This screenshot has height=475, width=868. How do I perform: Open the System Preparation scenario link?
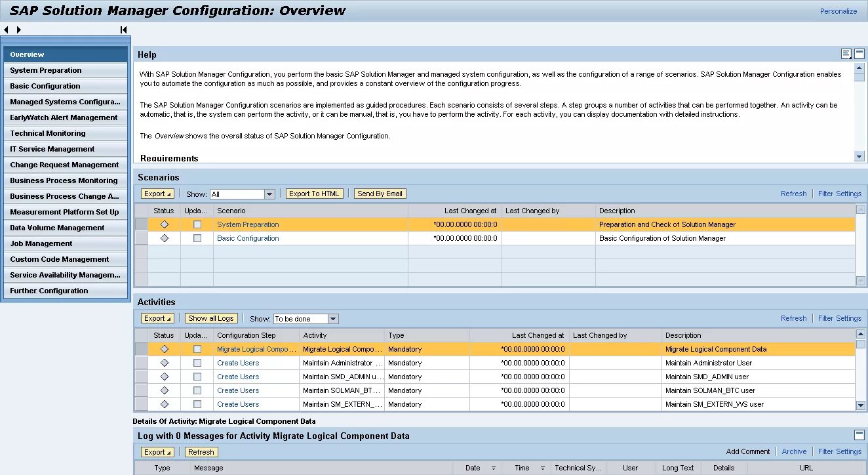coord(248,224)
